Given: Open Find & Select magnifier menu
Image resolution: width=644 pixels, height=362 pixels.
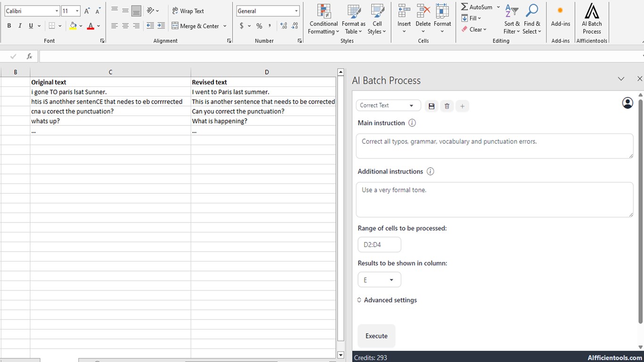Looking at the screenshot, I should click(532, 19).
